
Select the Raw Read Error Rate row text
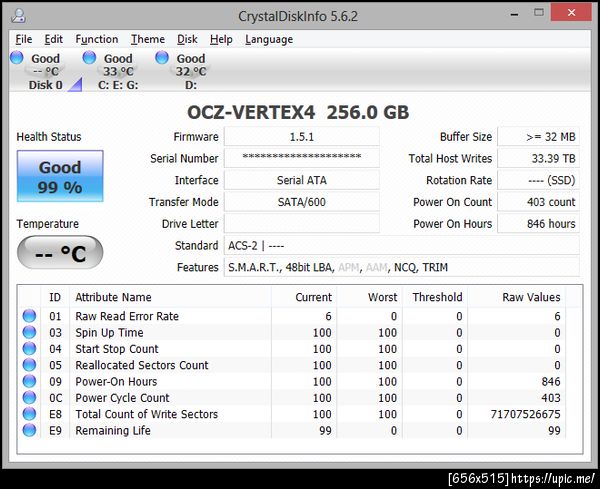click(127, 316)
